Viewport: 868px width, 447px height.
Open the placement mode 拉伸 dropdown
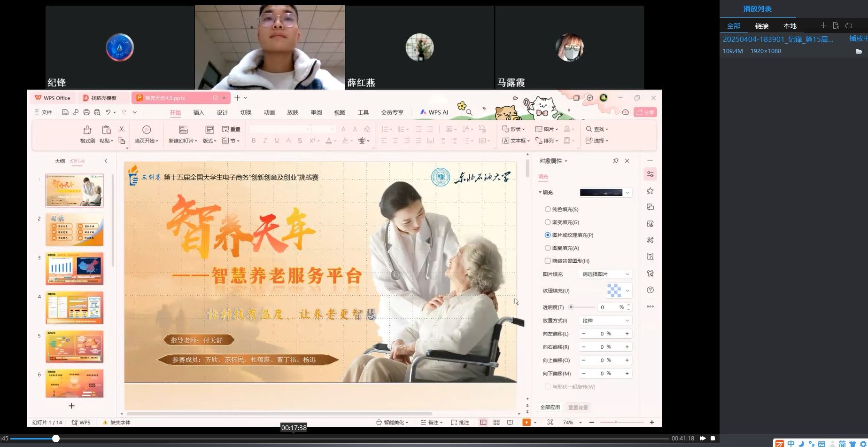point(605,321)
